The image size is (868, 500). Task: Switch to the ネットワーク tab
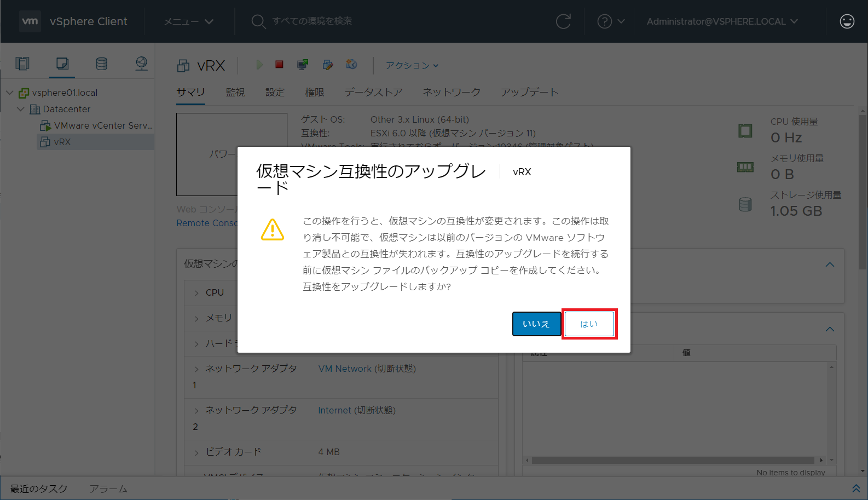point(452,92)
